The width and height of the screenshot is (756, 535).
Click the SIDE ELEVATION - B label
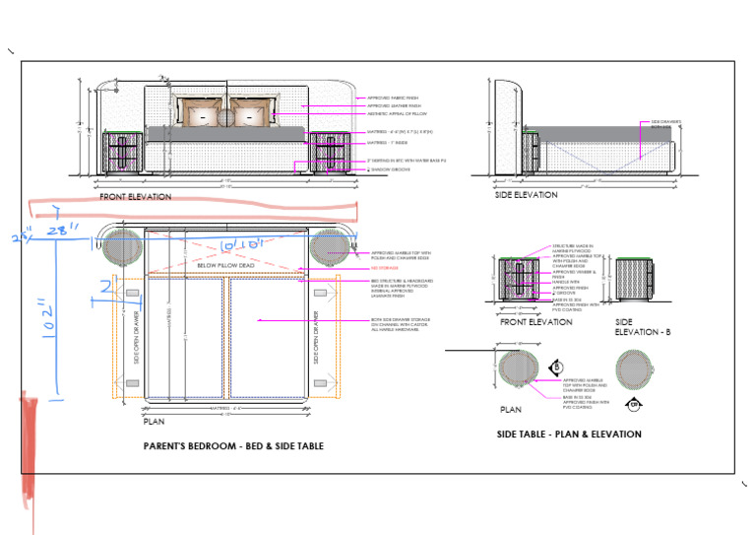[643, 327]
